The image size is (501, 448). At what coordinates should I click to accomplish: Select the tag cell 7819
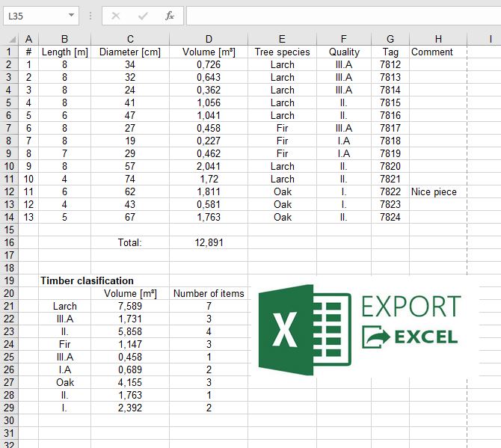tap(390, 154)
